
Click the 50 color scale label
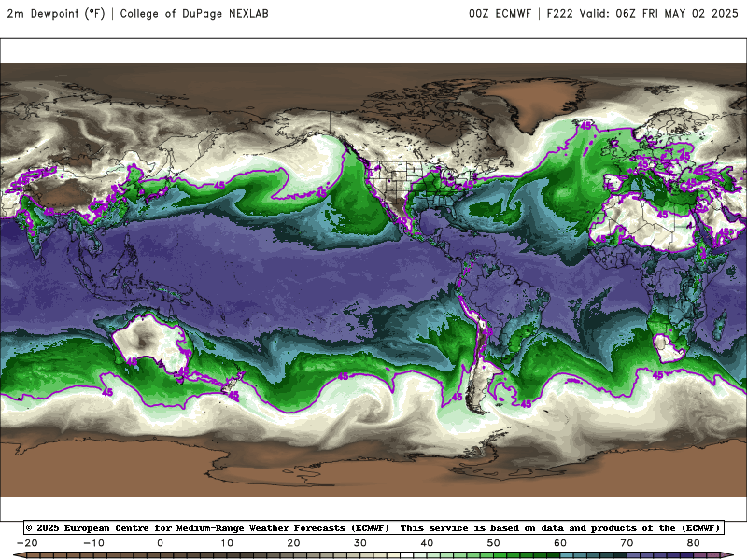coord(494,543)
